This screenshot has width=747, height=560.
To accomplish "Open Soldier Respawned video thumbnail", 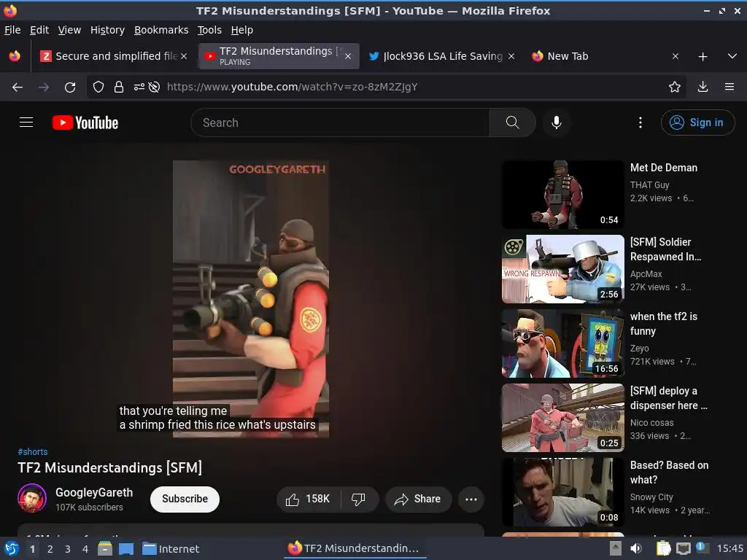I will point(562,269).
